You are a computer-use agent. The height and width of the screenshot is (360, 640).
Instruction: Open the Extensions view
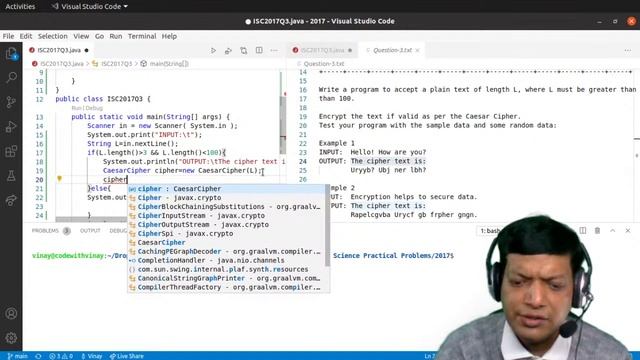tap(11, 151)
